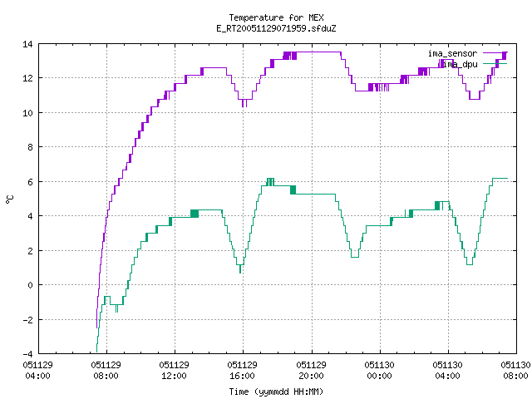
Task: Click the y-axis value 12
Action: coord(27,78)
